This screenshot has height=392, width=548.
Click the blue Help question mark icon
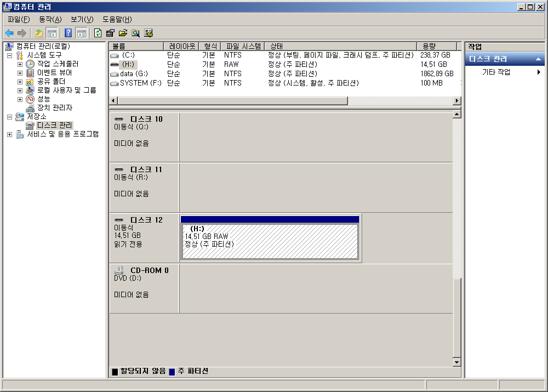(x=68, y=33)
